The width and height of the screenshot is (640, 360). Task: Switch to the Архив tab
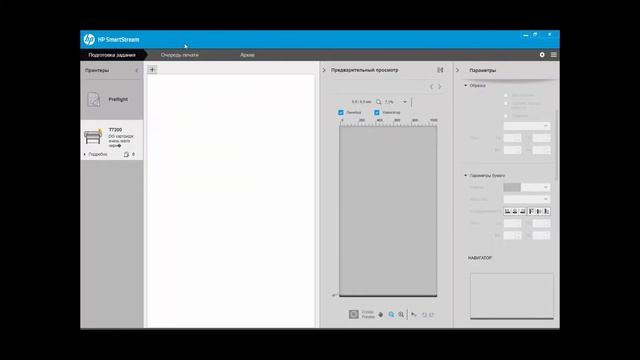(x=247, y=55)
